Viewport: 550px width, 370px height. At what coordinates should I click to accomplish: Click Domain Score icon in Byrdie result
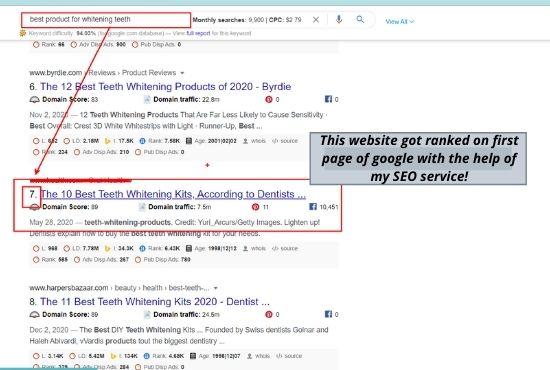pyautogui.click(x=34, y=100)
